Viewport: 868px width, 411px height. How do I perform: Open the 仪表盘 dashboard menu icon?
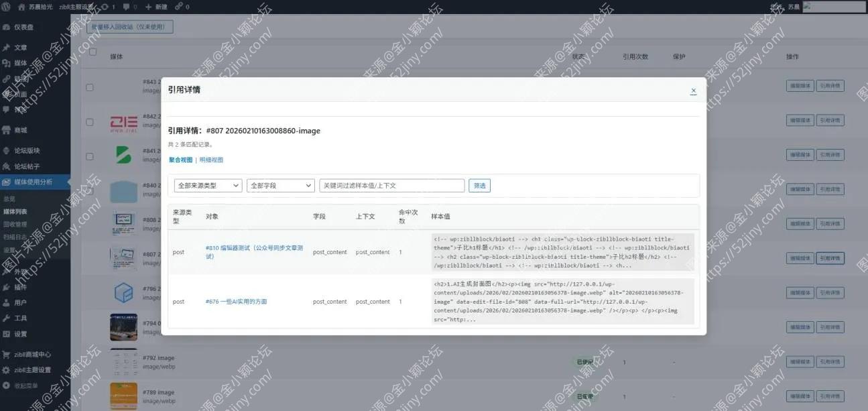click(x=7, y=27)
